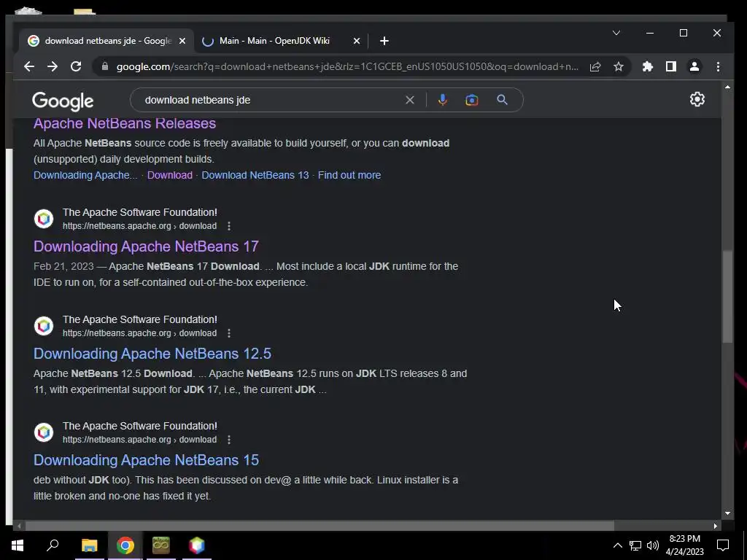Go to the Google logo homepage

click(63, 101)
